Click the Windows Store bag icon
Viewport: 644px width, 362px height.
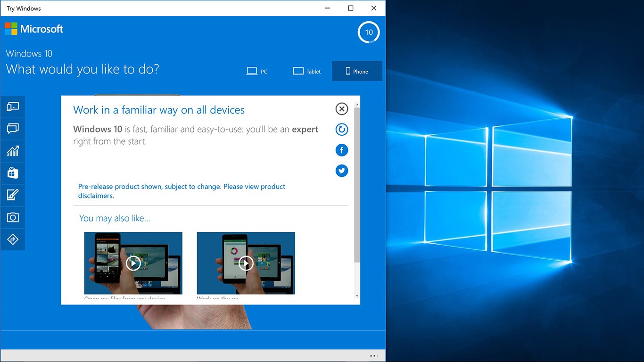click(x=13, y=173)
